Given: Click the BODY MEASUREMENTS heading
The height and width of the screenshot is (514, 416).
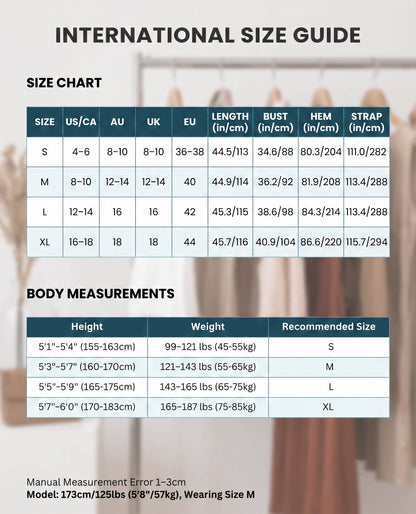Looking at the screenshot, I should click(100, 294).
